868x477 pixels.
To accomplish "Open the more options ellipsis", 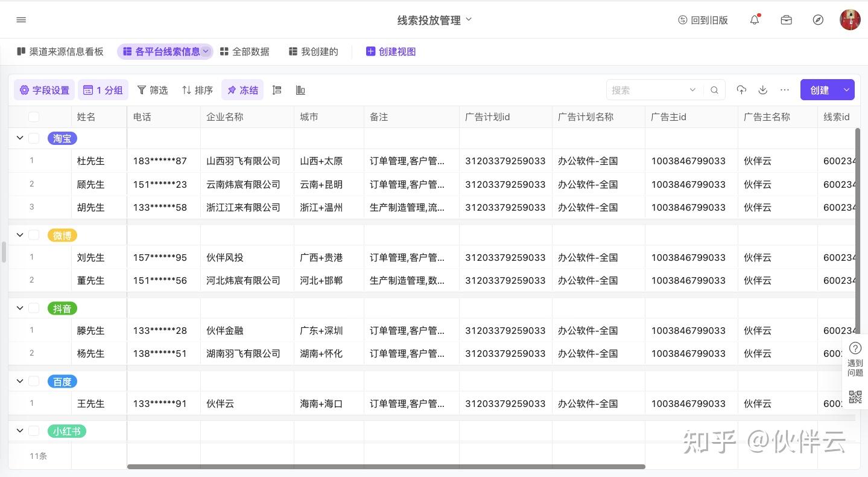I will 784,90.
